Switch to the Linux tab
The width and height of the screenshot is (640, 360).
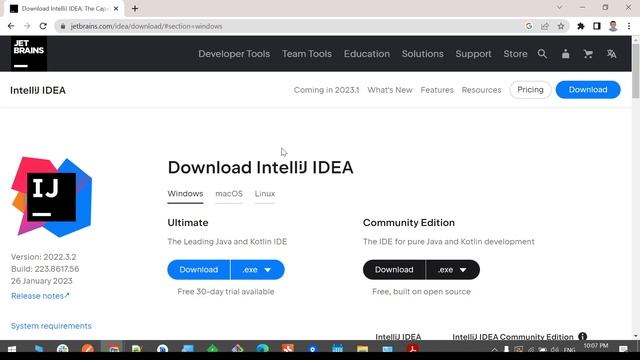point(264,194)
